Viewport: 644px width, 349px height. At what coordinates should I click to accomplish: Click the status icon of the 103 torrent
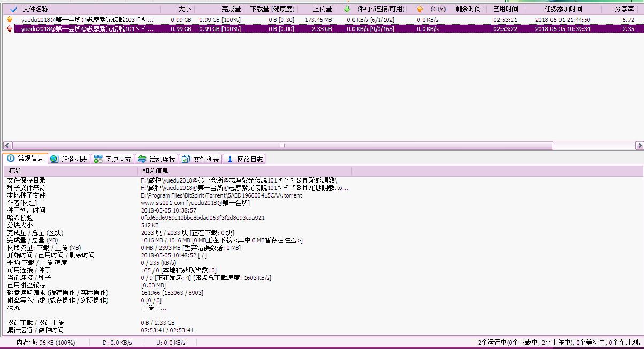point(10,20)
